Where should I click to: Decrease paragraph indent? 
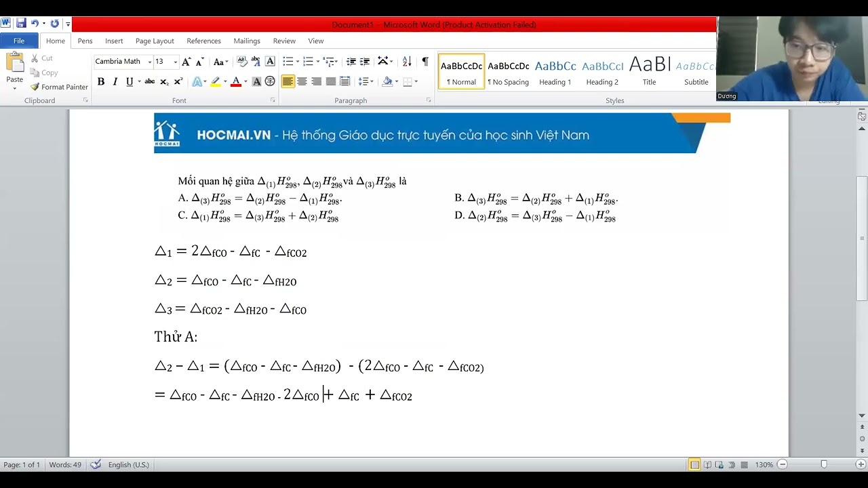click(351, 62)
